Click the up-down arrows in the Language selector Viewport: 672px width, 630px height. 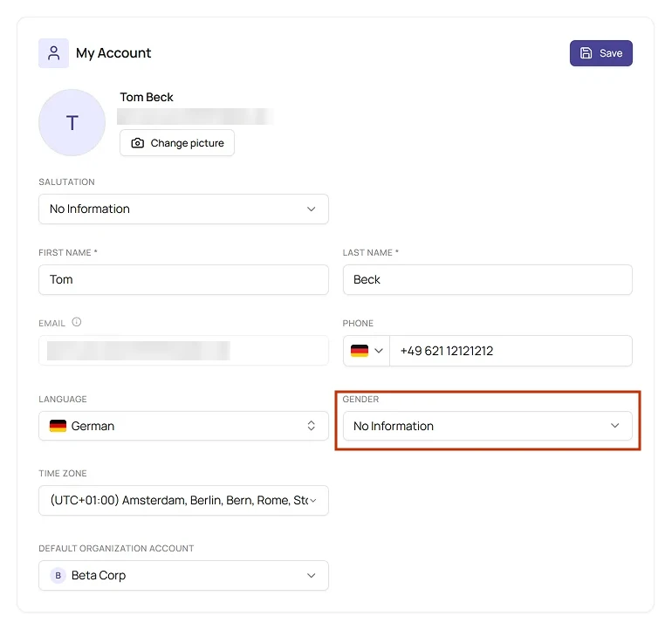(312, 426)
